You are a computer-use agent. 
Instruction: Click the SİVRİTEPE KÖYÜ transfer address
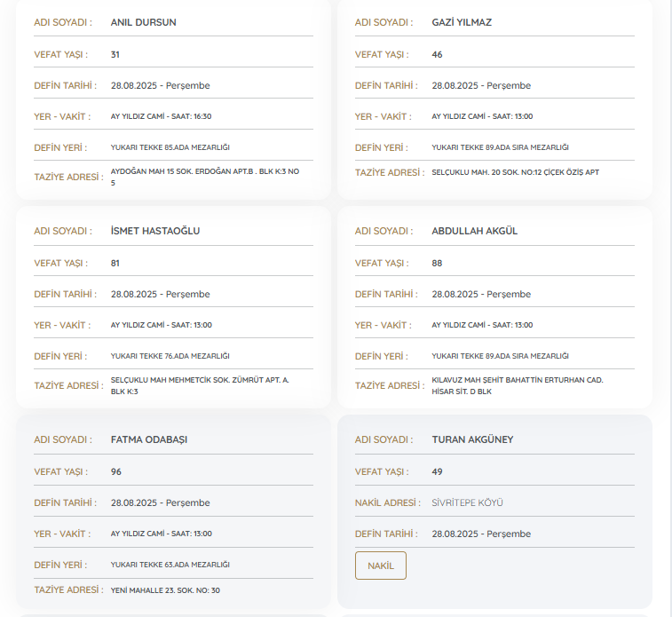point(467,502)
